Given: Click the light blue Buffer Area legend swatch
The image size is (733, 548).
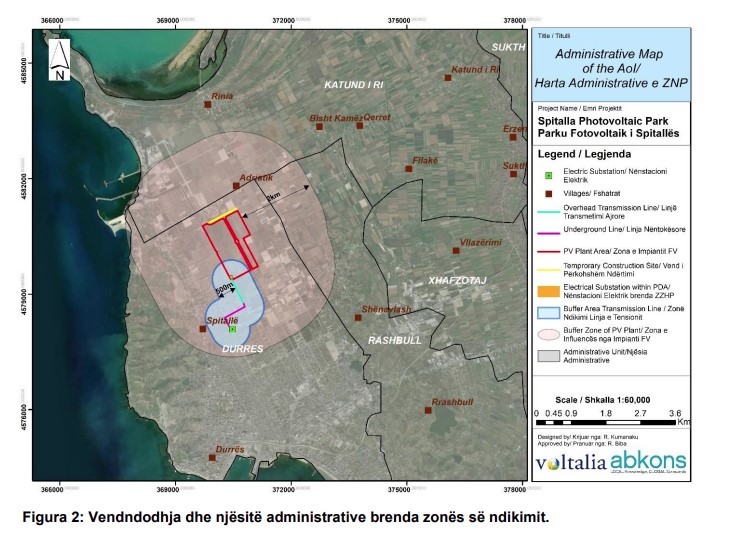Looking at the screenshot, I should (x=549, y=313).
